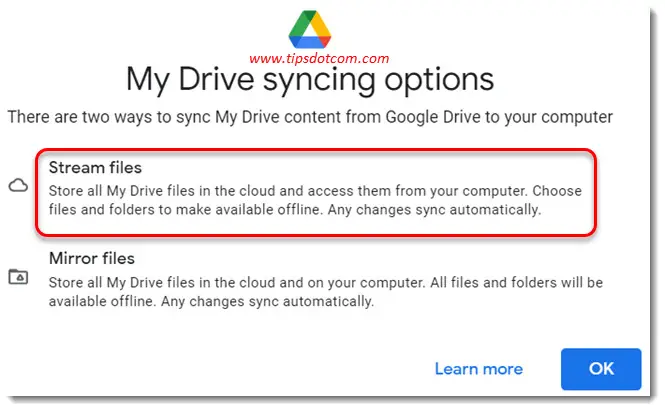This screenshot has height=411, width=665.
Task: Click the 'My Drive syncing options' title
Action: (x=310, y=80)
